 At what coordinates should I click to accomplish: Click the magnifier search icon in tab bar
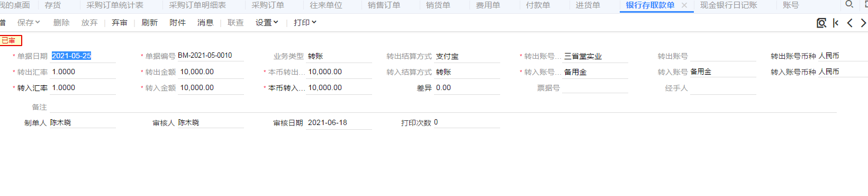click(x=849, y=4)
